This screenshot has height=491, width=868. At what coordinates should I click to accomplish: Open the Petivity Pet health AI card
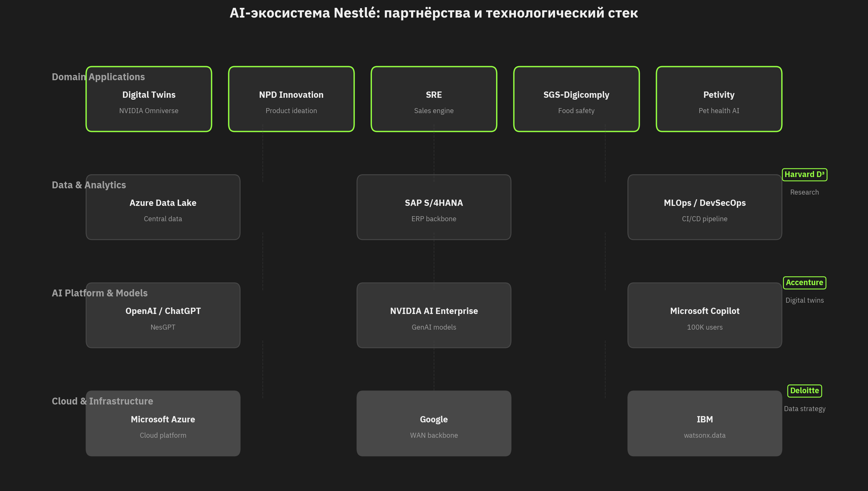[719, 99]
